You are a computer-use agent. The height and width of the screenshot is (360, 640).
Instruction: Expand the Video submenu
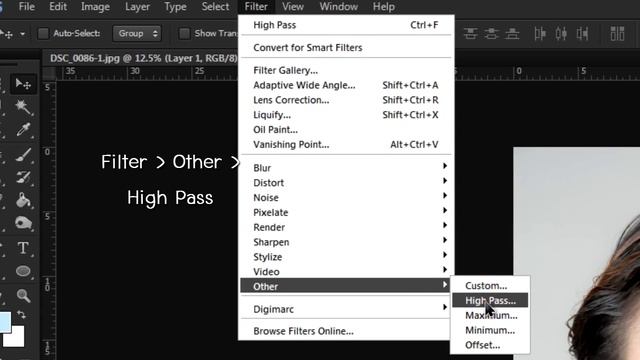click(x=346, y=271)
